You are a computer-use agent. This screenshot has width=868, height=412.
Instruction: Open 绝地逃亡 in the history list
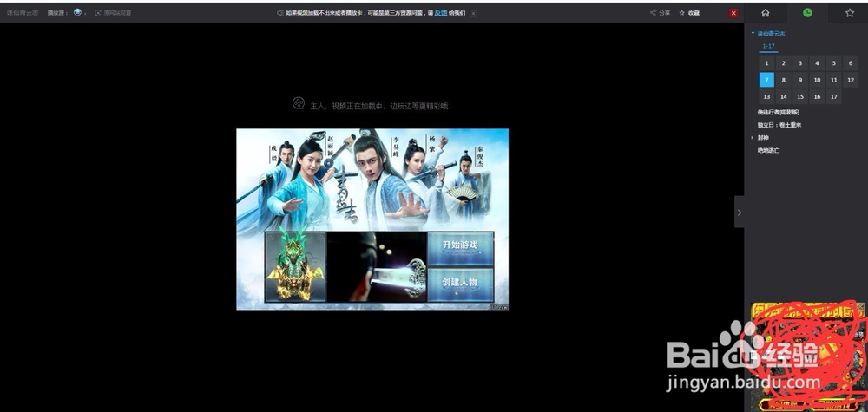click(x=768, y=150)
